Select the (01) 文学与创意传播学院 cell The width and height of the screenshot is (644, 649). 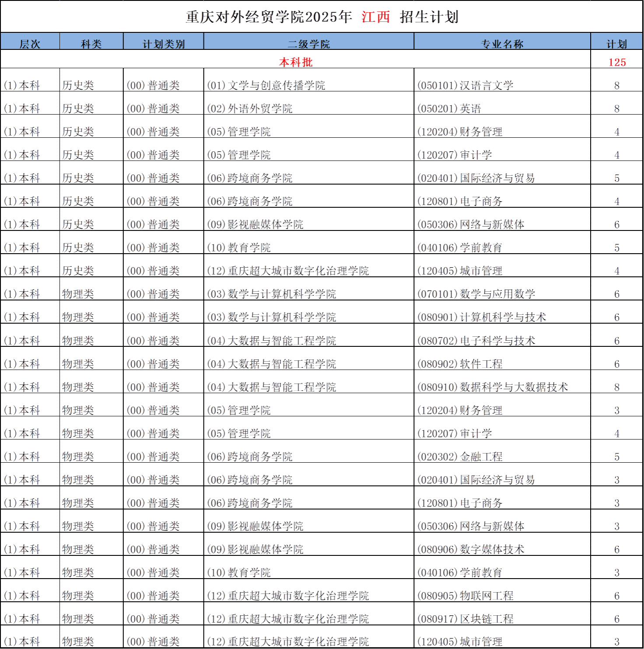coord(266,86)
